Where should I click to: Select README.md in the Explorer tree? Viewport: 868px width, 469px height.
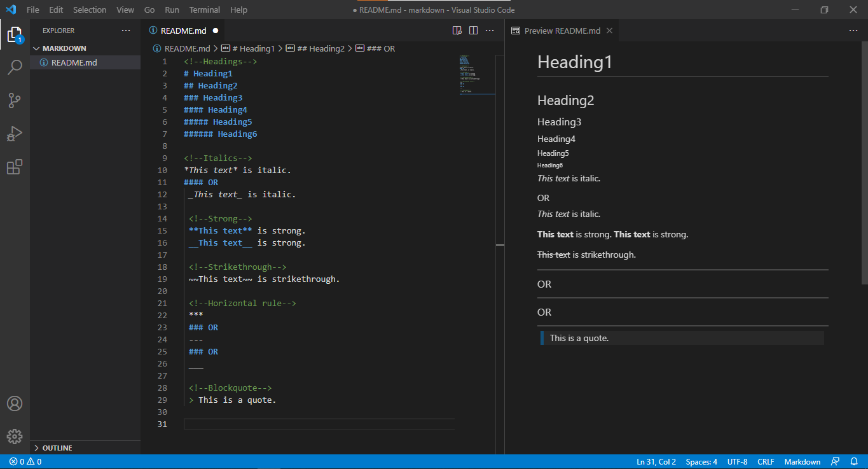coord(74,62)
